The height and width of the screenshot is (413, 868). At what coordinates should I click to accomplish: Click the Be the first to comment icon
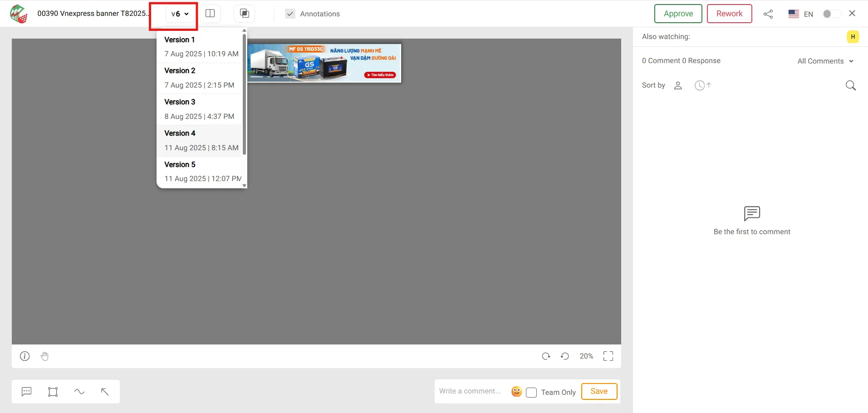click(x=752, y=213)
